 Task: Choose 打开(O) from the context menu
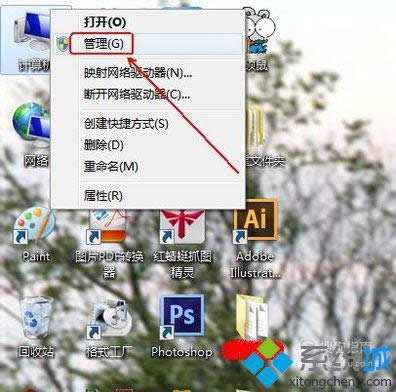[147, 22]
